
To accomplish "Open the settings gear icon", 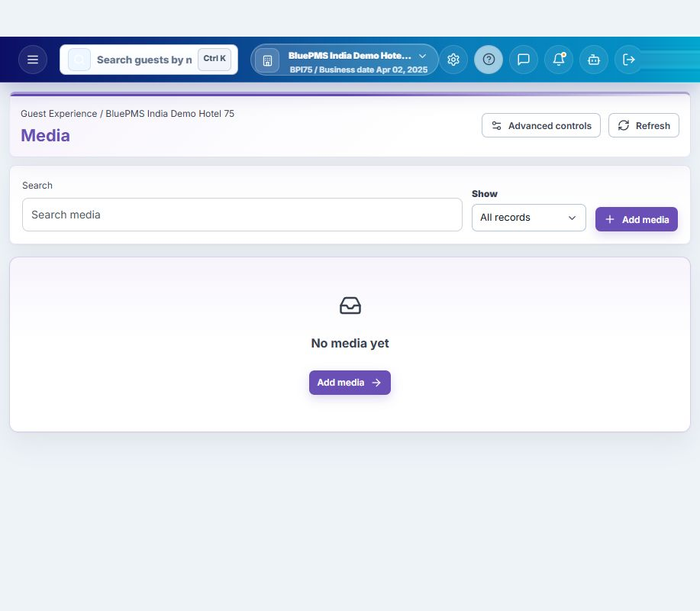I will pyautogui.click(x=453, y=60).
